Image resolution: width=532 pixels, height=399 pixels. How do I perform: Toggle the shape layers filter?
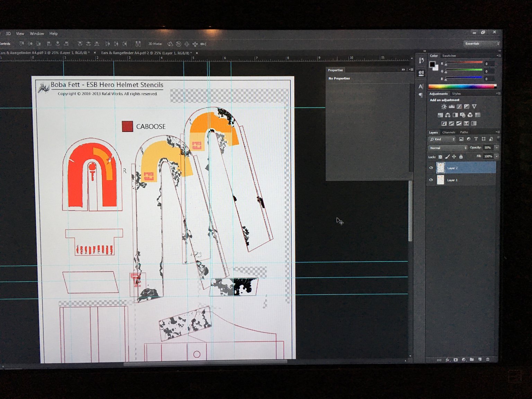tap(484, 139)
